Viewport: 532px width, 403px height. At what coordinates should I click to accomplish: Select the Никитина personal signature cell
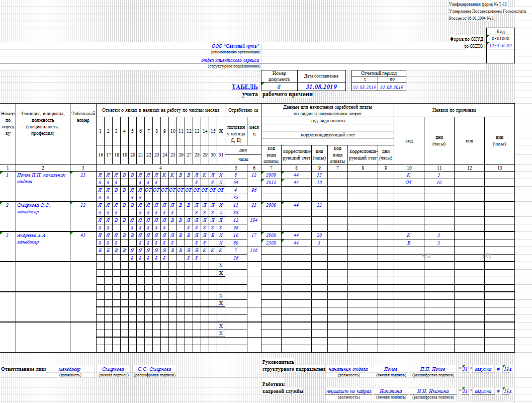point(391,391)
